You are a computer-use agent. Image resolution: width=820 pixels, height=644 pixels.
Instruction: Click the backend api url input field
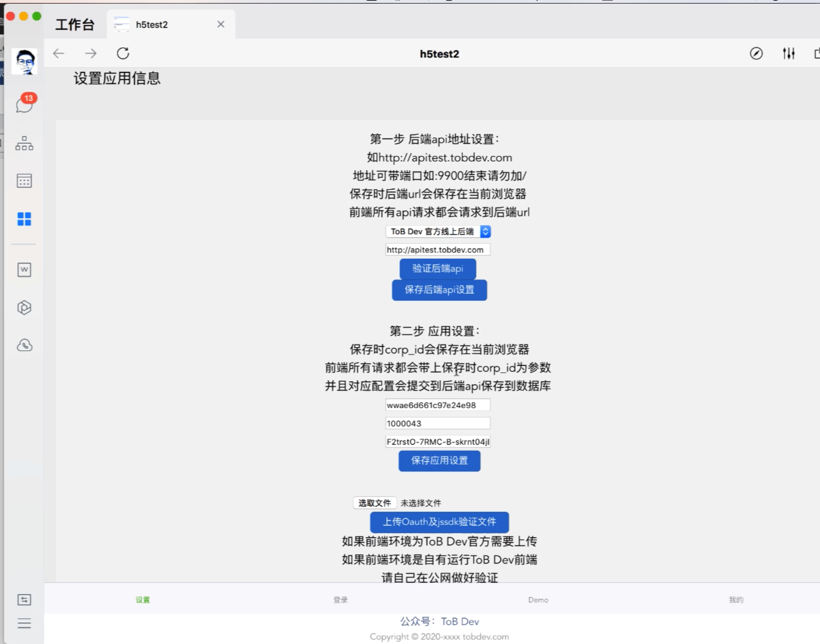click(438, 250)
